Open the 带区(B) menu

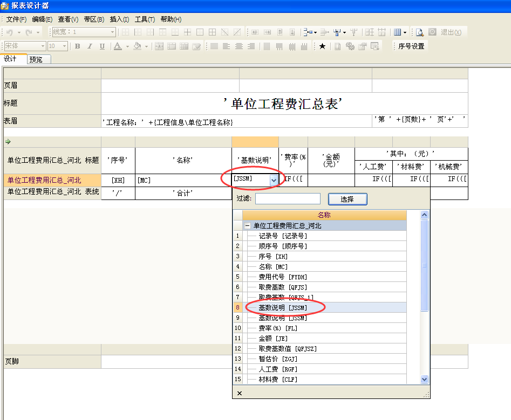tap(94, 19)
